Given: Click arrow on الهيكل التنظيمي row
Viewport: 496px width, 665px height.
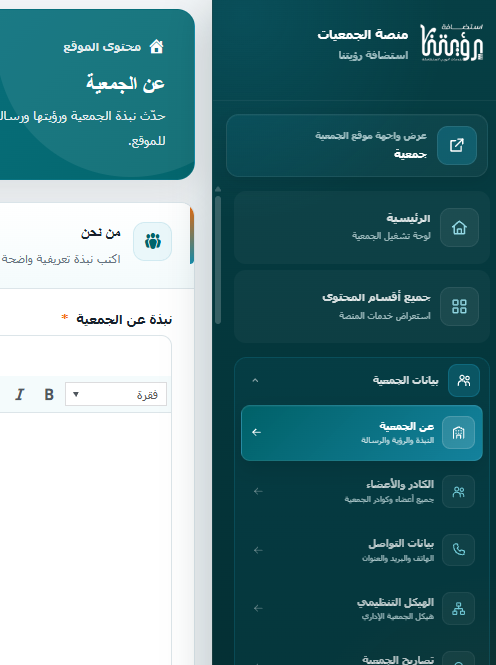Looking at the screenshot, I should click(258, 608).
